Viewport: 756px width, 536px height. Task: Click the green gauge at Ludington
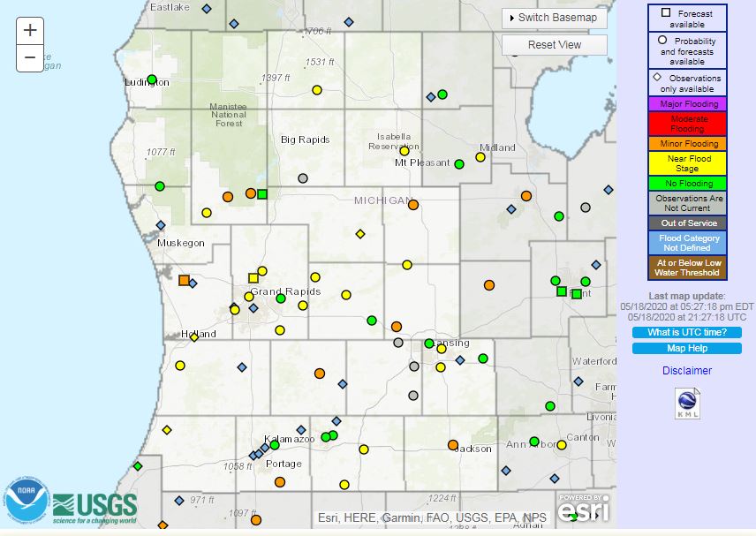(152, 79)
